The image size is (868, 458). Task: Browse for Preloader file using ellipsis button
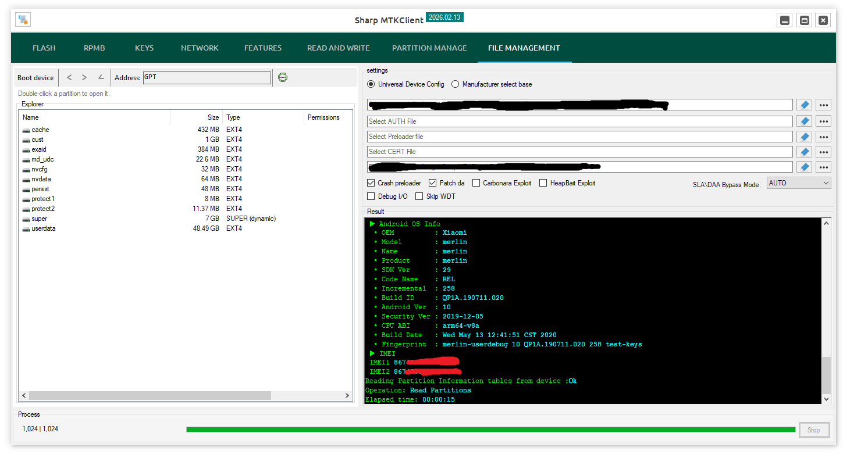pyautogui.click(x=823, y=137)
